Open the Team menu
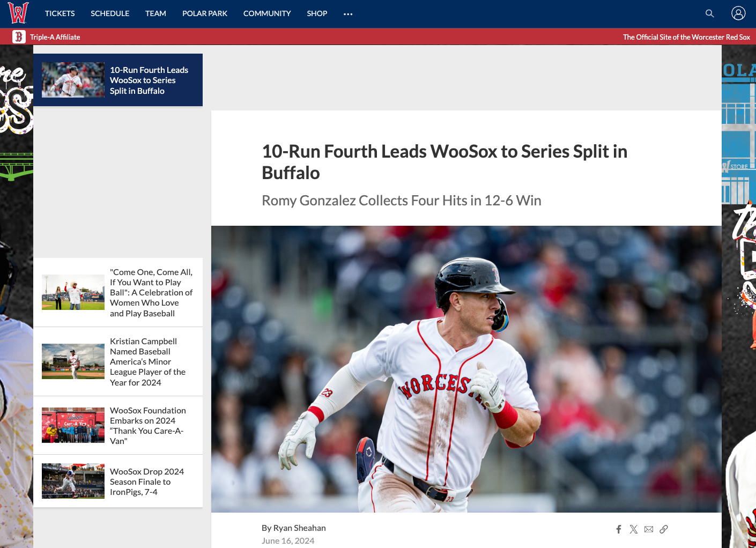Viewport: 756px width, 548px height. [x=155, y=13]
